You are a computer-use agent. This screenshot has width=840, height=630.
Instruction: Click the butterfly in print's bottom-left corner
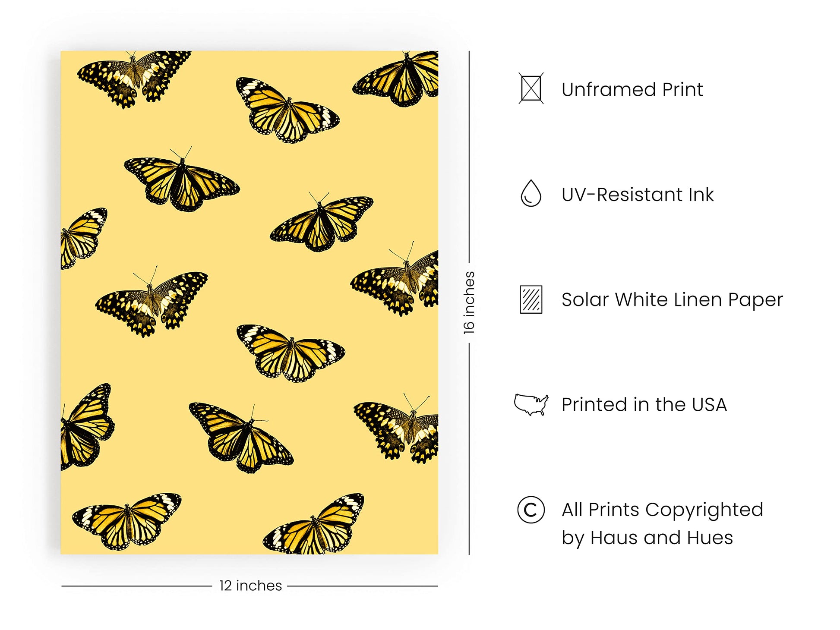tap(127, 520)
